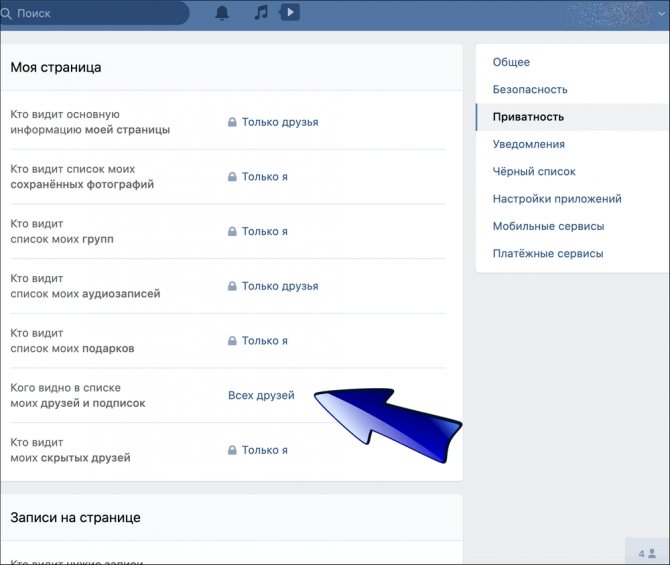Open the Общее settings tab
The height and width of the screenshot is (565, 670).
[511, 62]
